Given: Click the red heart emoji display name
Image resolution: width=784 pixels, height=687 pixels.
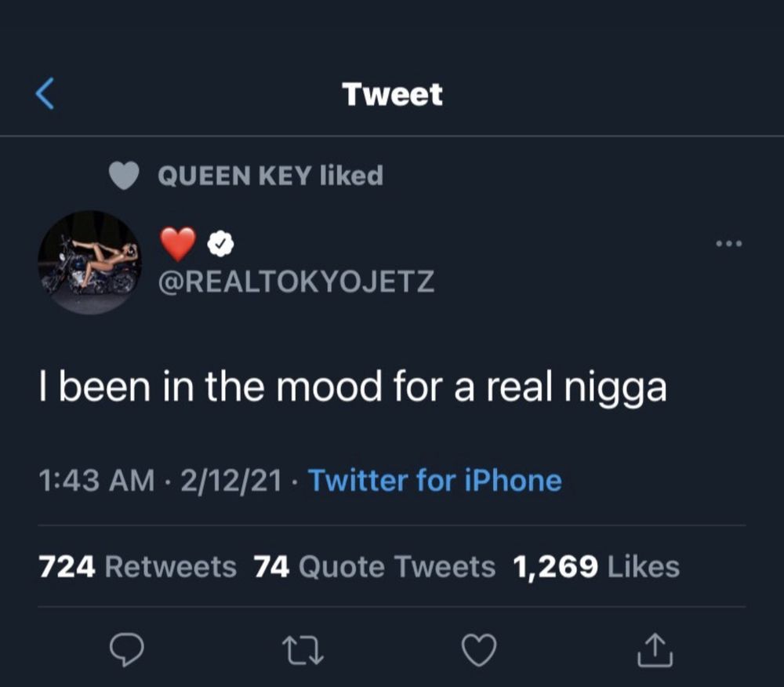Looking at the screenshot, I should pyautogui.click(x=178, y=244).
